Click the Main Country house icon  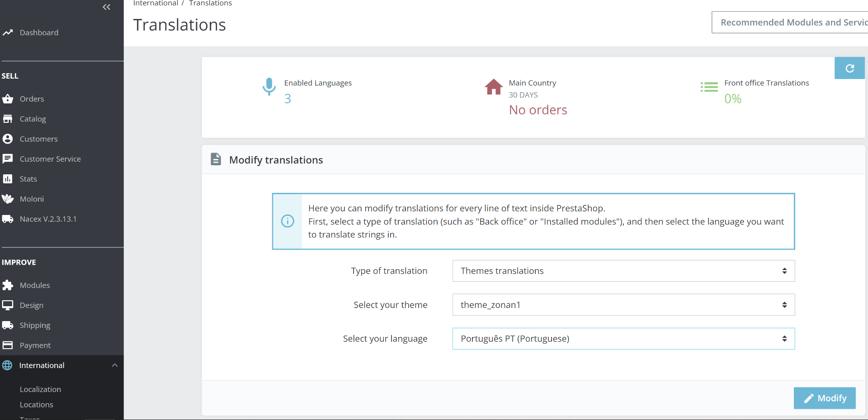494,87
